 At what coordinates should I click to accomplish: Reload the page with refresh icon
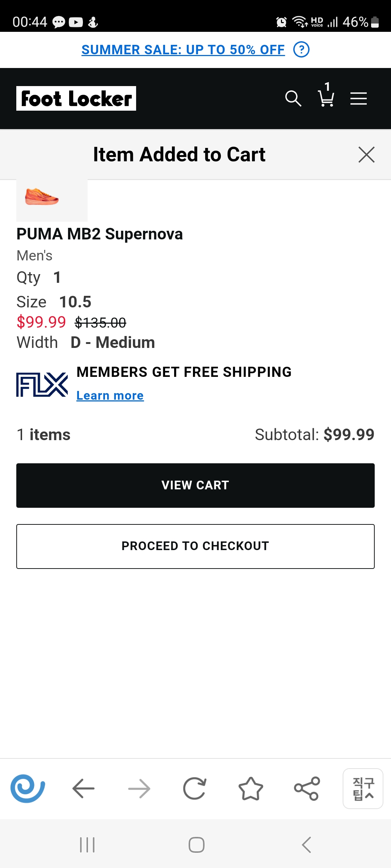pyautogui.click(x=195, y=788)
